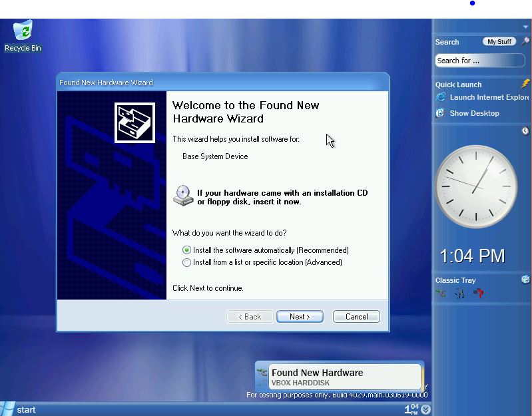Image resolution: width=532 pixels, height=416 pixels.
Task: Open the start menu
Action: pyautogui.click(x=19, y=409)
